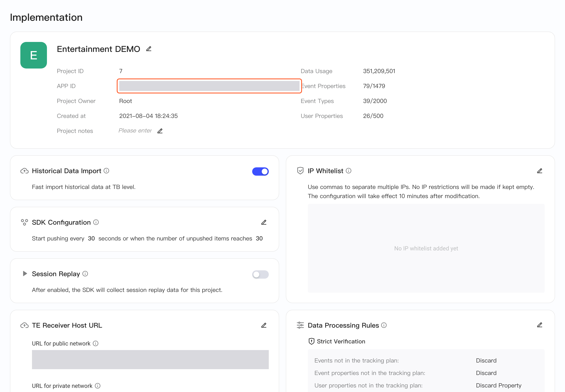Click the IP Whitelist shield icon

[x=300, y=171]
